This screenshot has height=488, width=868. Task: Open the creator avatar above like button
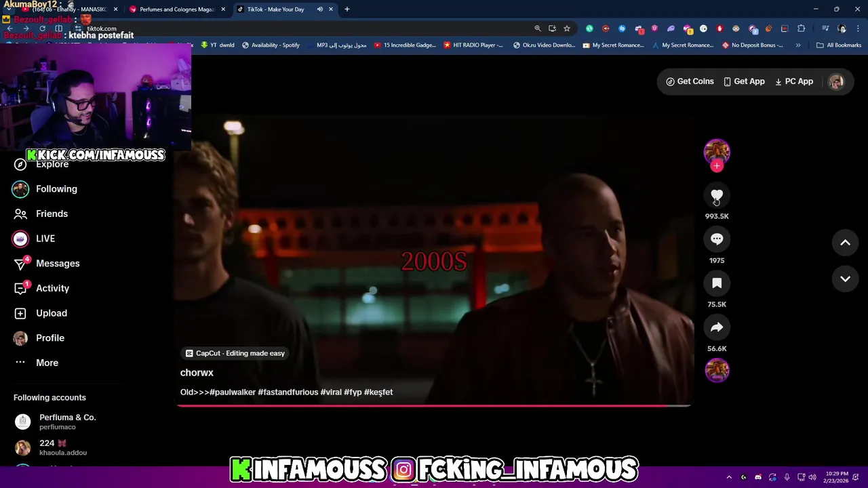(717, 151)
